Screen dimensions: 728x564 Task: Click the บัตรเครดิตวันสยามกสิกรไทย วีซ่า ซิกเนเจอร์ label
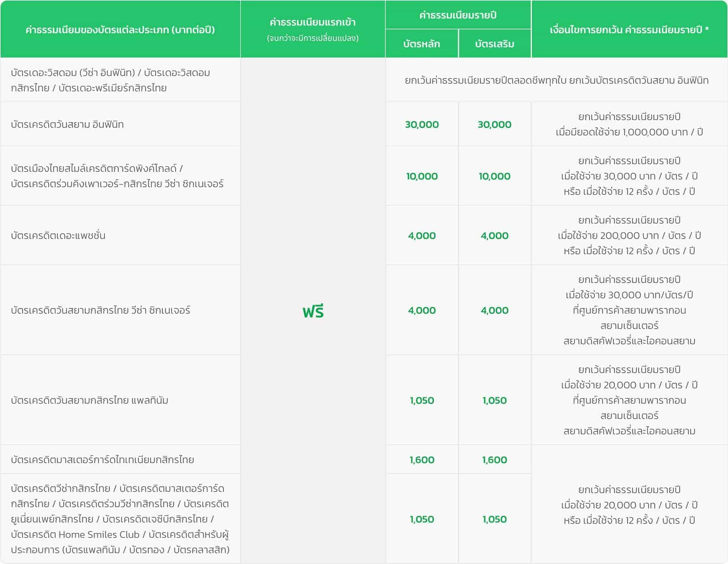click(x=101, y=310)
